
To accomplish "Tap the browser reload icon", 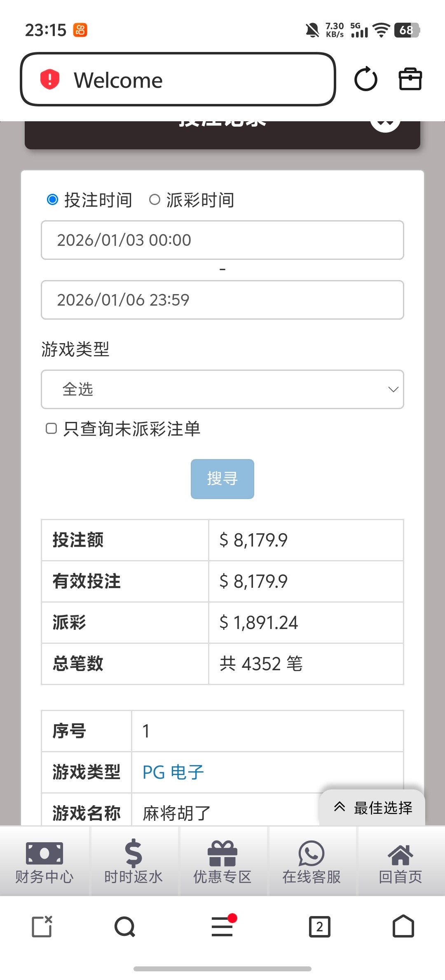I will pyautogui.click(x=365, y=79).
